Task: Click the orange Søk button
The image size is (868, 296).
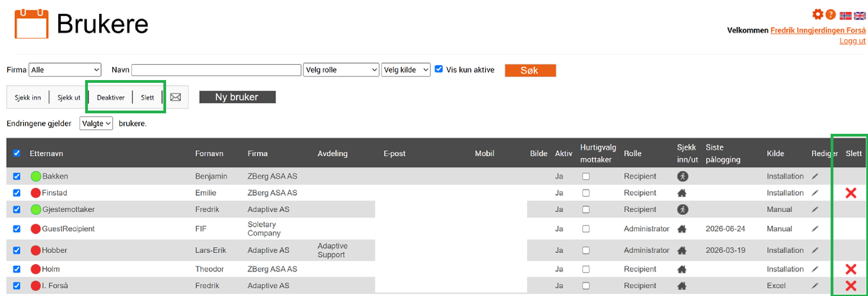Action: [530, 70]
